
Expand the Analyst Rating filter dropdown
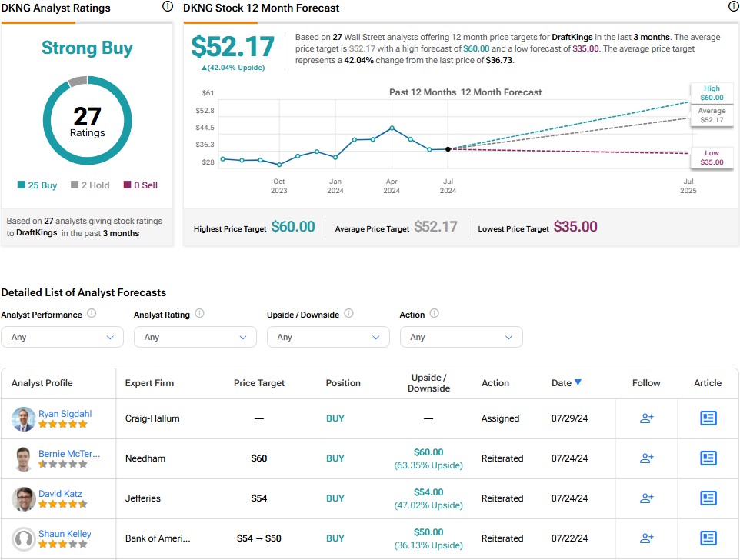[x=195, y=337]
